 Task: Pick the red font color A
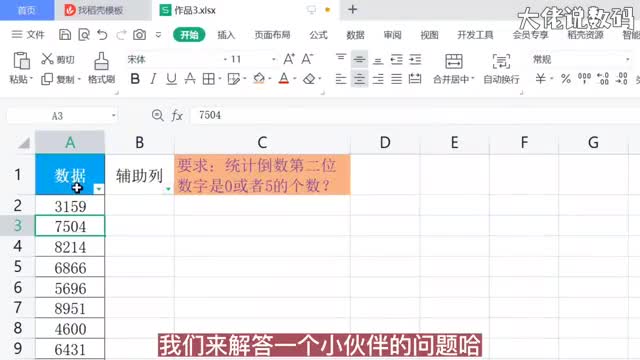pos(284,78)
